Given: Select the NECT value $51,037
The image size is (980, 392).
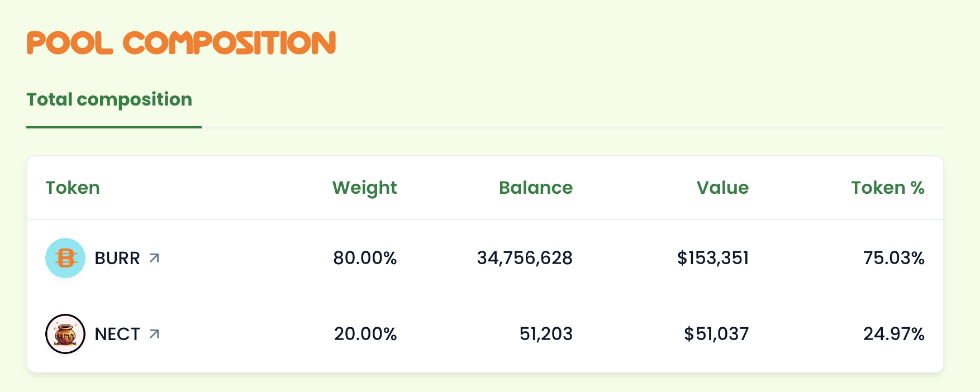Looking at the screenshot, I should click(716, 334).
